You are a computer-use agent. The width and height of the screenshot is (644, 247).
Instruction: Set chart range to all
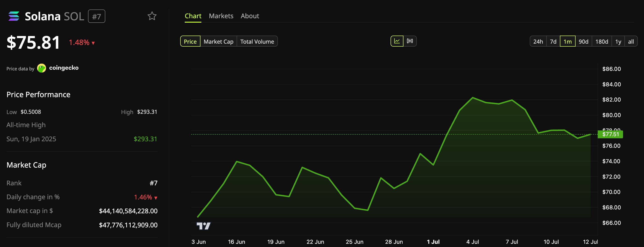[631, 41]
